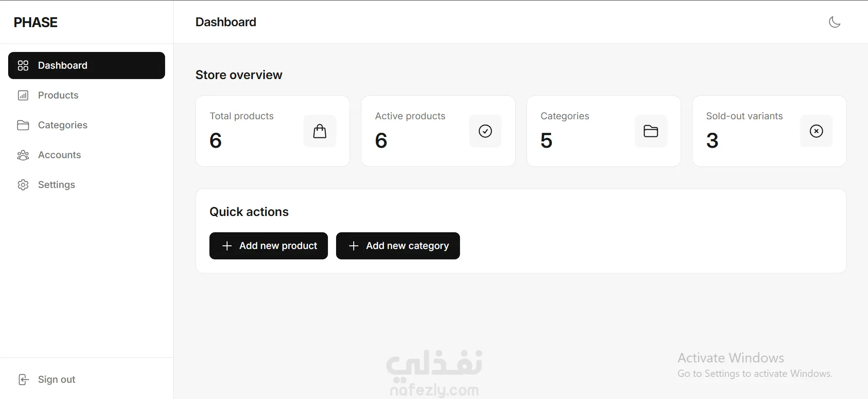Click the Products chart icon in the sidebar
The height and width of the screenshot is (399, 868).
[23, 95]
